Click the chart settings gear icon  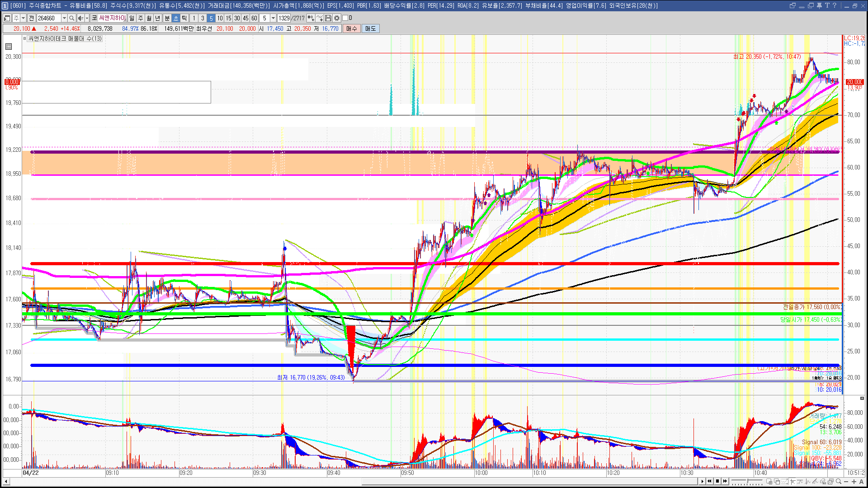pos(337,18)
